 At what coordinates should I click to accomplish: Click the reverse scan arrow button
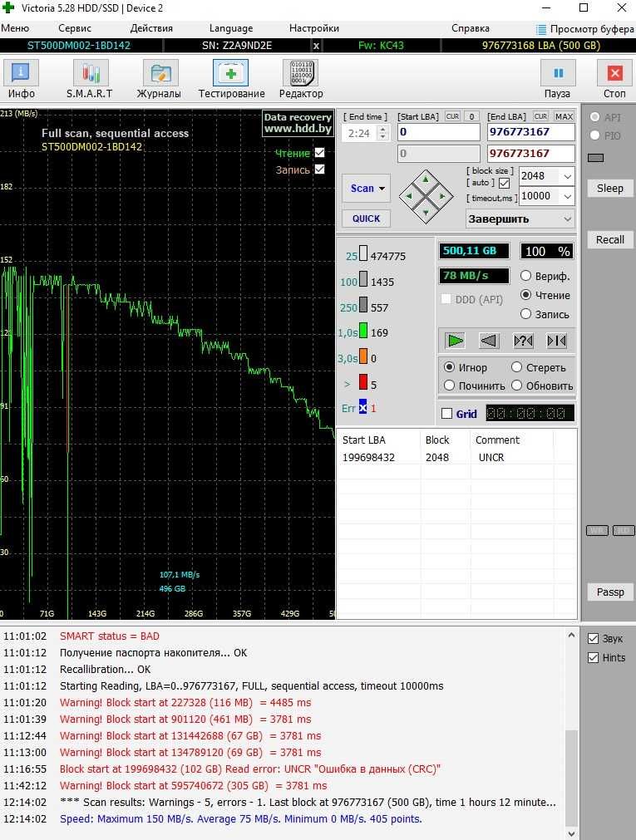point(489,341)
